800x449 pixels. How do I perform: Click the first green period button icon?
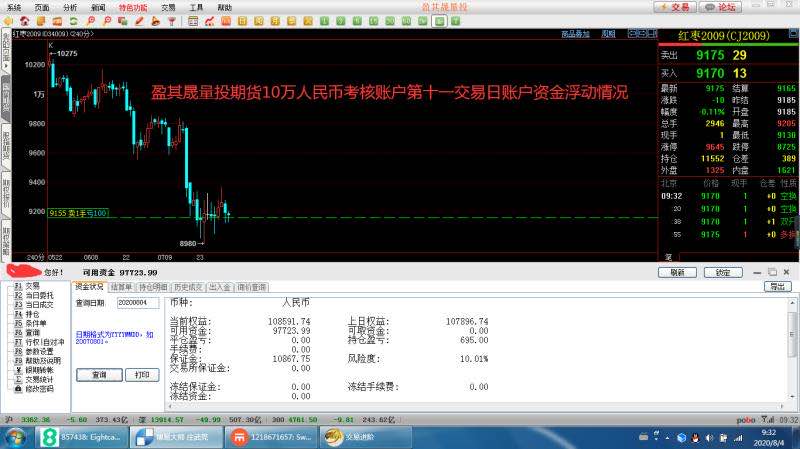point(324,21)
